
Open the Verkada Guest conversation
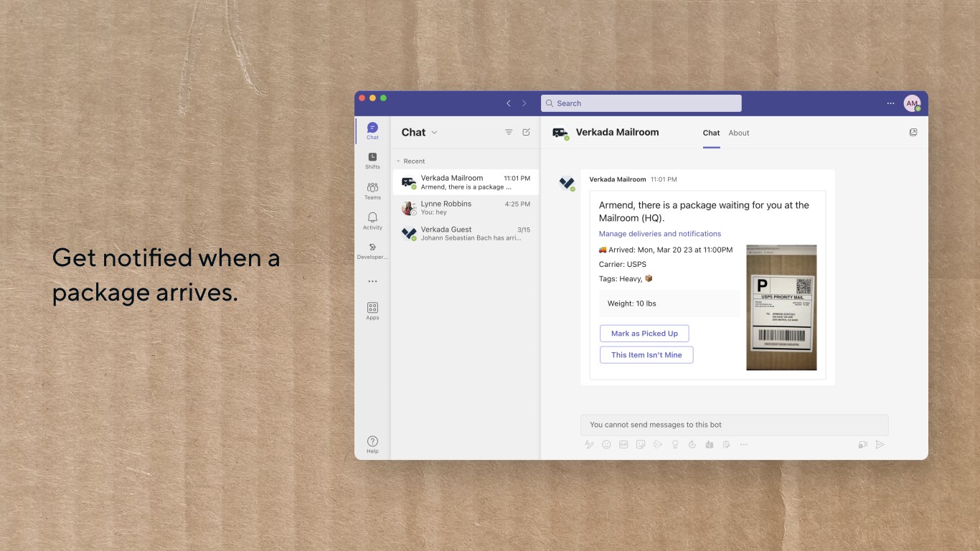coord(466,234)
